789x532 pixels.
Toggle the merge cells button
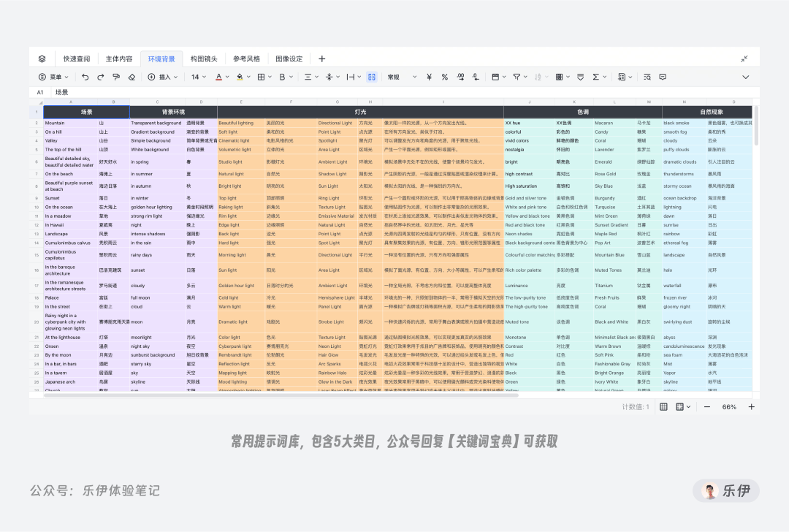(372, 77)
